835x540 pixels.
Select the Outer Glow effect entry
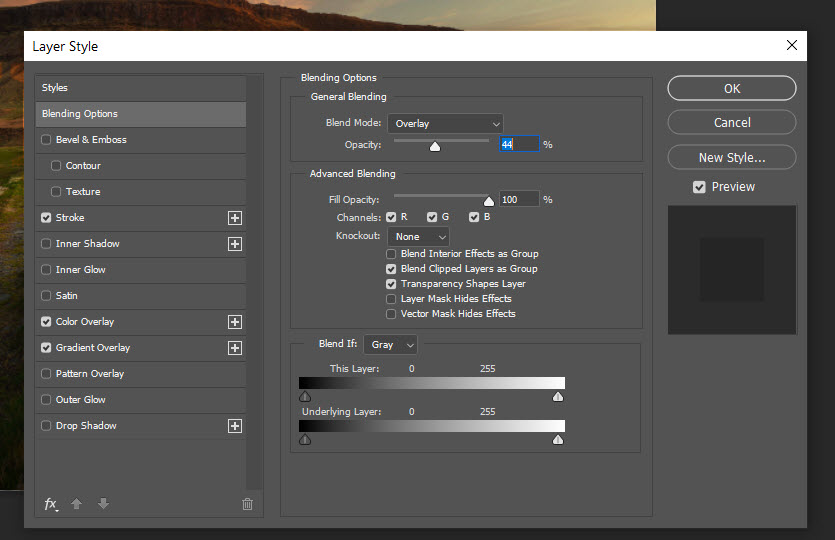(x=81, y=400)
